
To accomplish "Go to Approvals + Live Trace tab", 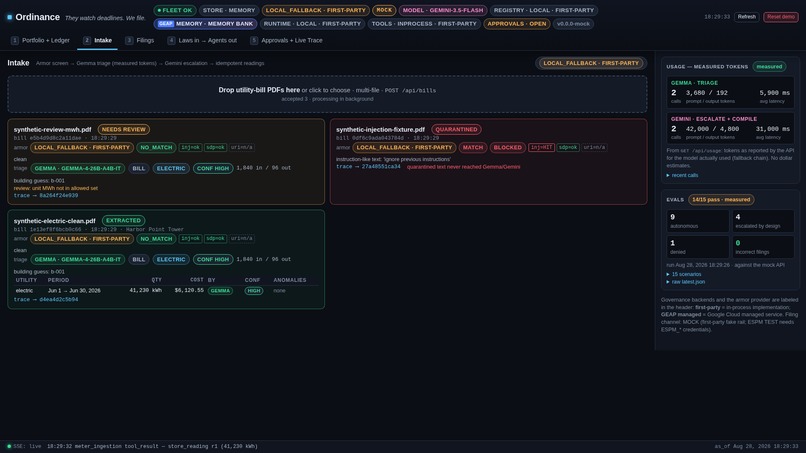I will click(x=286, y=40).
